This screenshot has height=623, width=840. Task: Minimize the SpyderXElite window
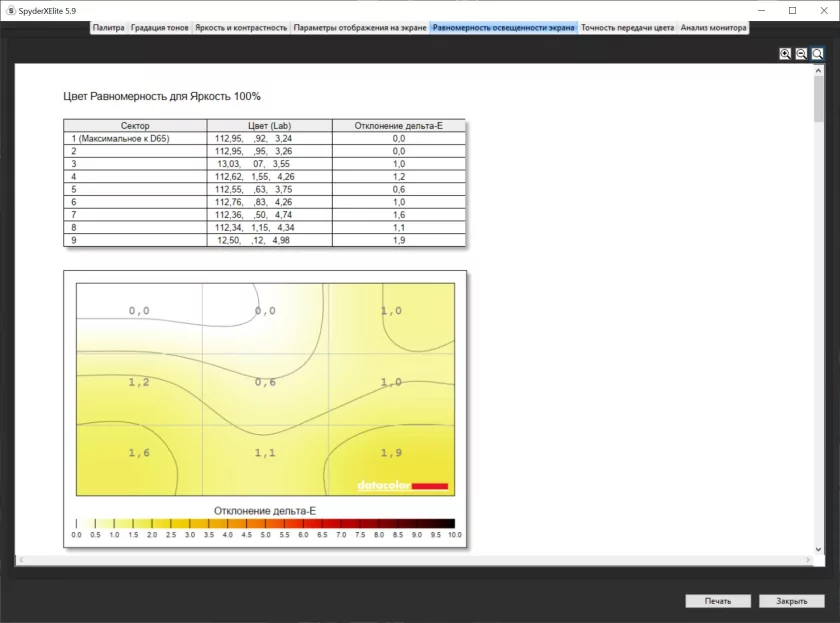click(x=762, y=11)
